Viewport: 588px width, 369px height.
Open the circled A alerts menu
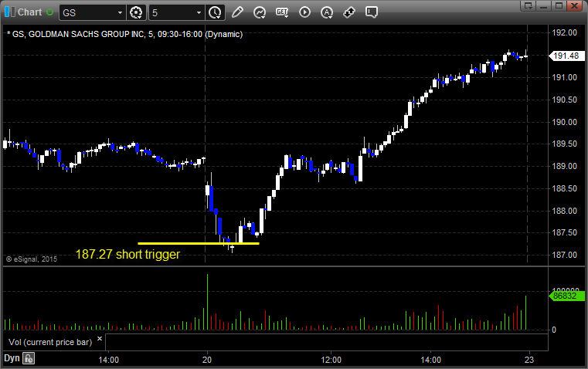327,12
